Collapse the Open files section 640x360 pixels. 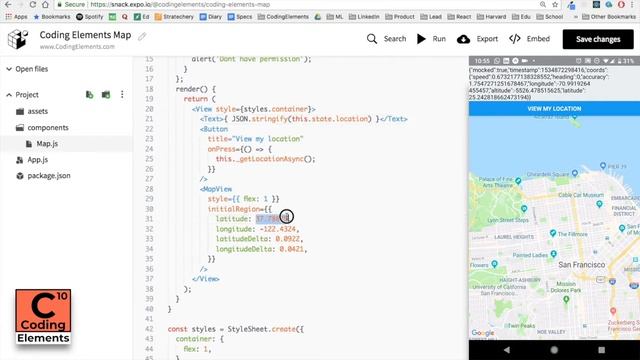[9, 69]
